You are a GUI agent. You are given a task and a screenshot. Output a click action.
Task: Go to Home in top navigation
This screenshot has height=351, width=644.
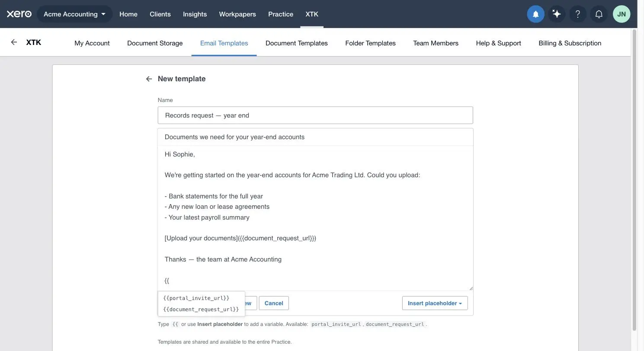pyautogui.click(x=128, y=14)
